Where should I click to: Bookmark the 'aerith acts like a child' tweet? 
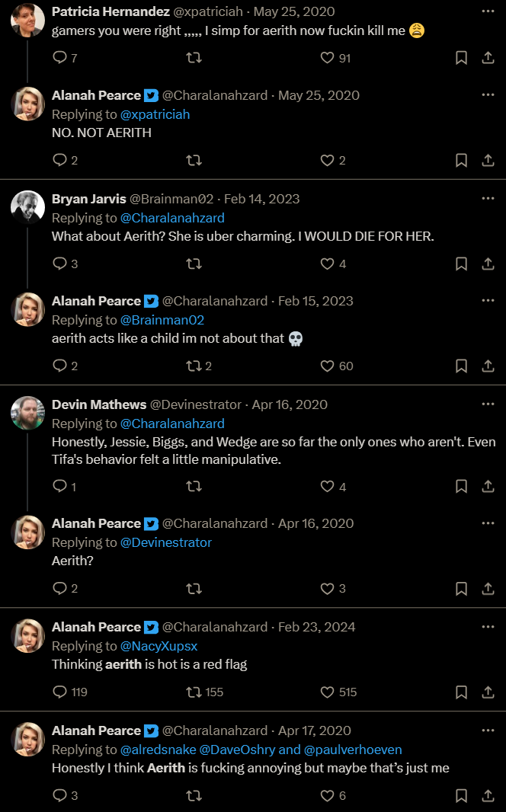coord(461,366)
